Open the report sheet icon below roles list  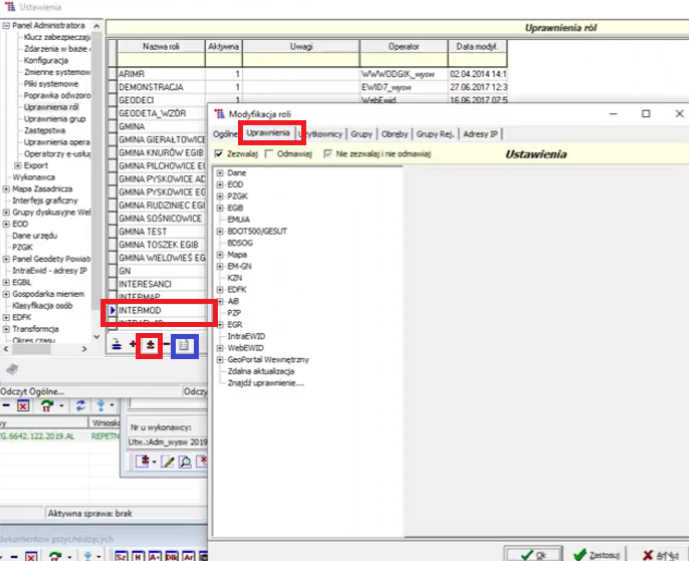coord(185,345)
